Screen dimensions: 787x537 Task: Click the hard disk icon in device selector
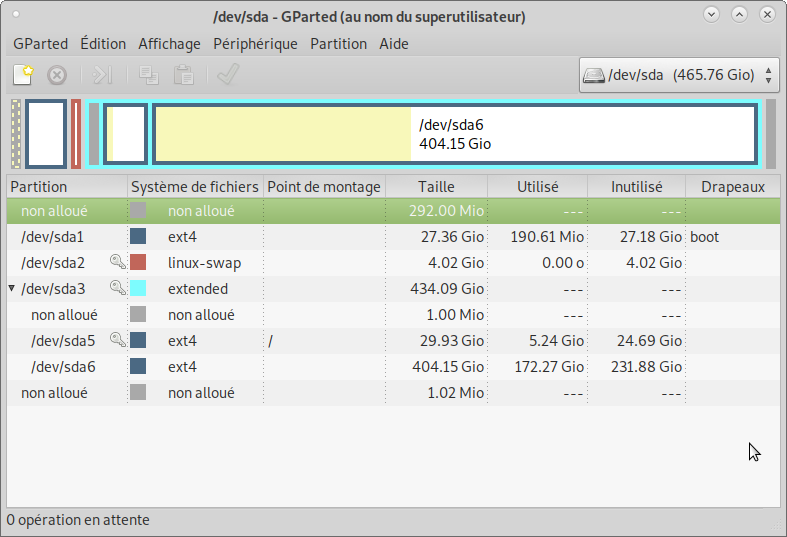pos(593,75)
